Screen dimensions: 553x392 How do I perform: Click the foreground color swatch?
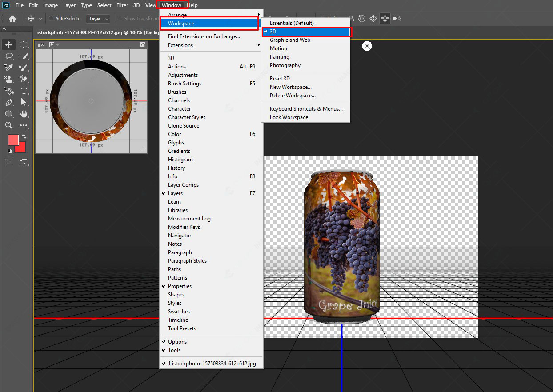[13, 140]
